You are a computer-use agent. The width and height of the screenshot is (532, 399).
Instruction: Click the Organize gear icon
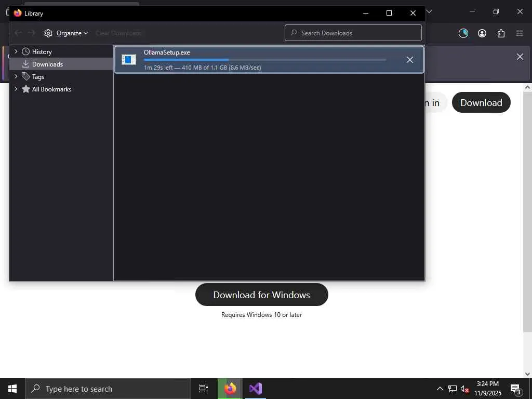(x=48, y=33)
